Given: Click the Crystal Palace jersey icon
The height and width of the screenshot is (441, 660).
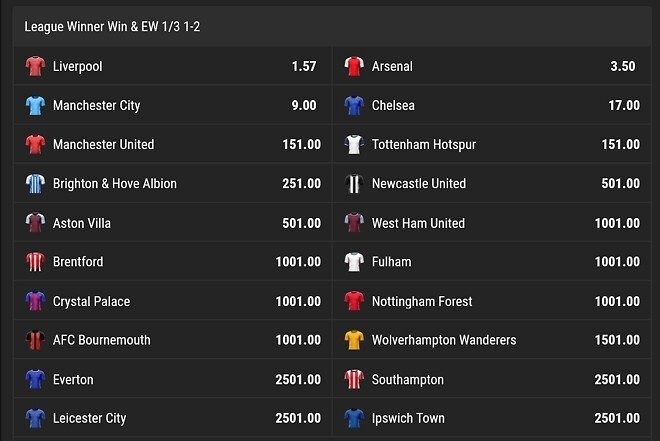Looking at the screenshot, I should [x=35, y=301].
